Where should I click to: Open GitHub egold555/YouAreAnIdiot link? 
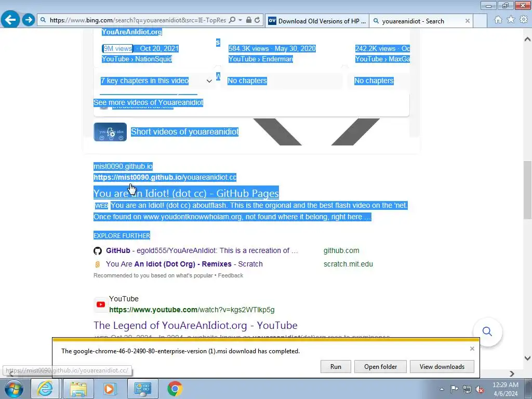point(202,250)
